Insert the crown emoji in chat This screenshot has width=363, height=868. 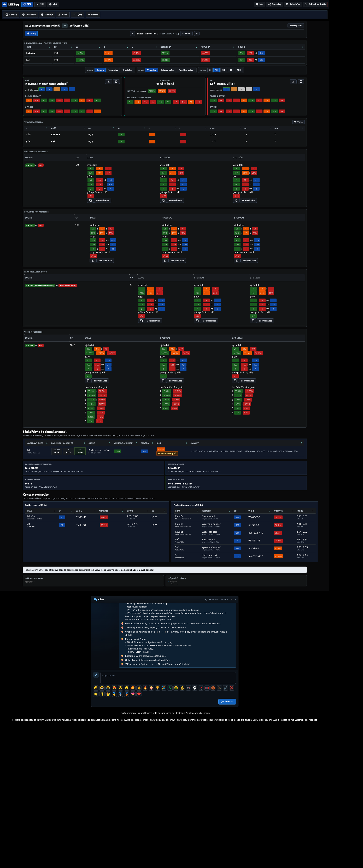pos(108,694)
